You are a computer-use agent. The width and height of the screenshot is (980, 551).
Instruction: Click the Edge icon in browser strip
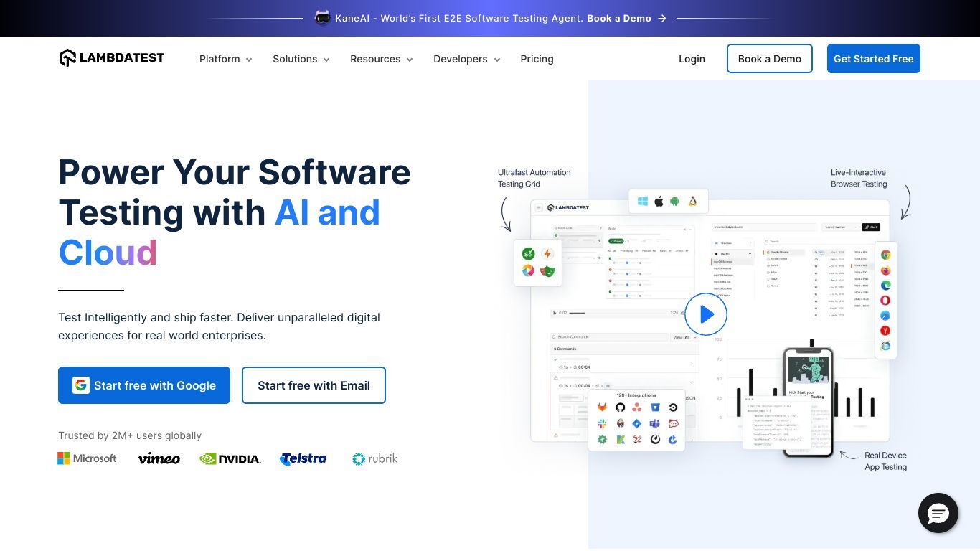pos(886,286)
